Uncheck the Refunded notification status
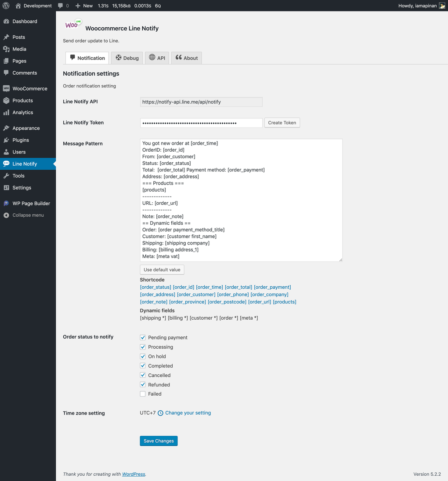 point(142,384)
